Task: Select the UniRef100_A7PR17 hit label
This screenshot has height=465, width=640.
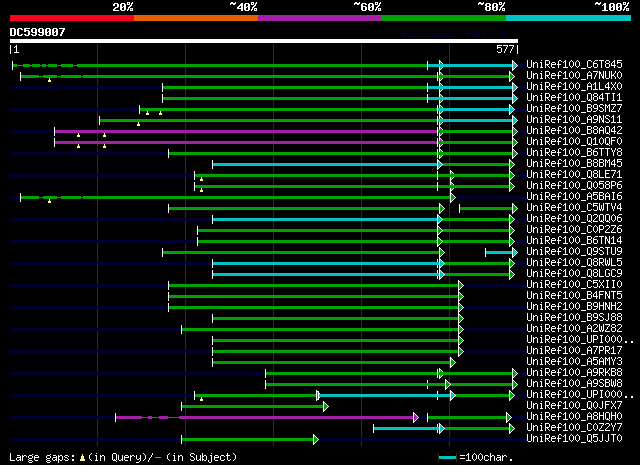Action: click(x=574, y=351)
